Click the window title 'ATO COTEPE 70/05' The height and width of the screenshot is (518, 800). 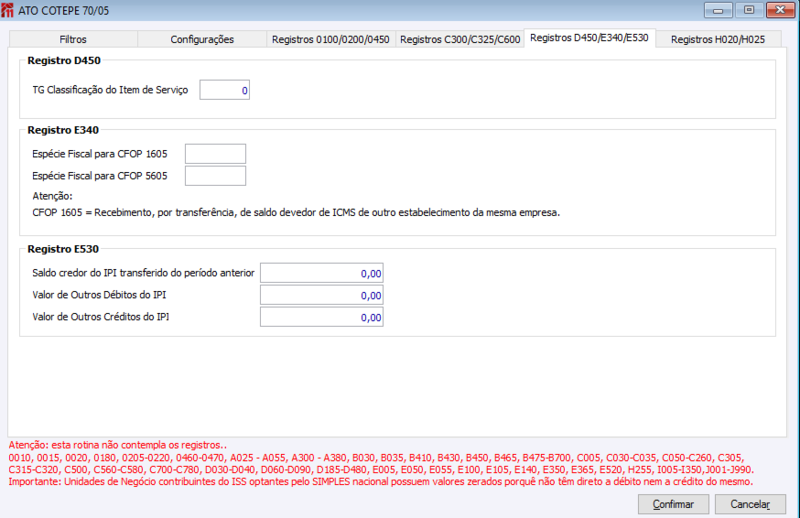click(x=64, y=11)
